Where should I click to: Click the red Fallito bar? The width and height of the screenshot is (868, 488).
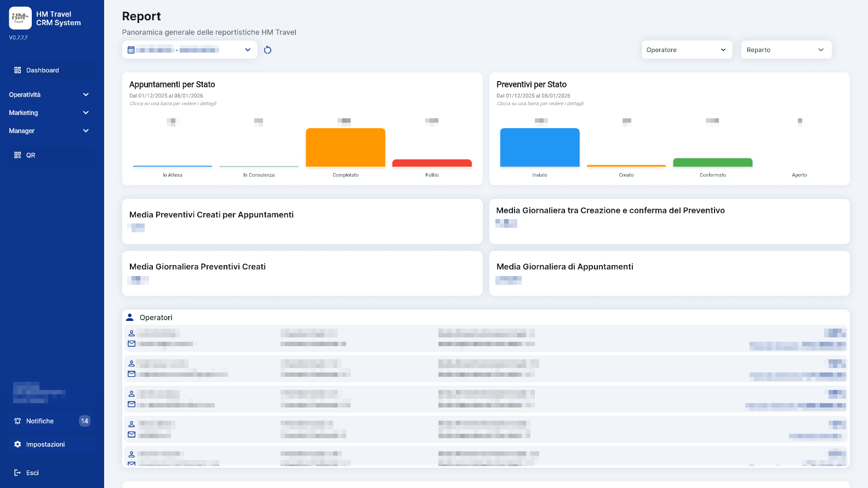pyautogui.click(x=432, y=163)
